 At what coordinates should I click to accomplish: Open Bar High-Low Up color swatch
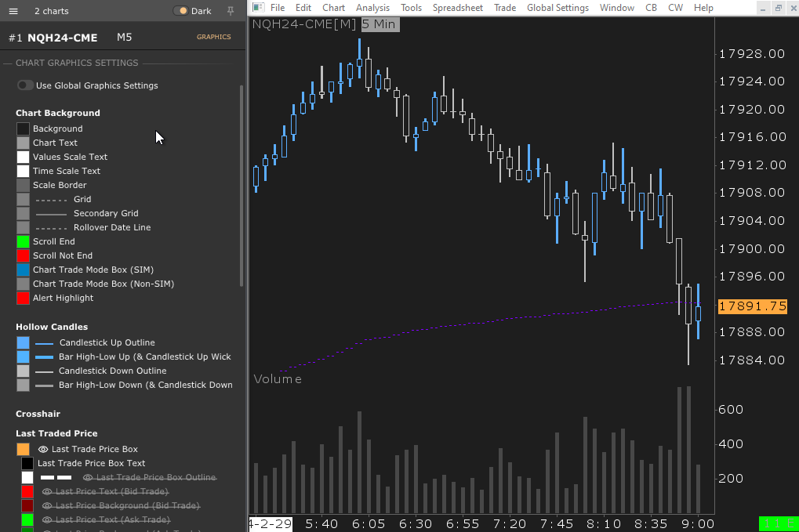point(23,356)
